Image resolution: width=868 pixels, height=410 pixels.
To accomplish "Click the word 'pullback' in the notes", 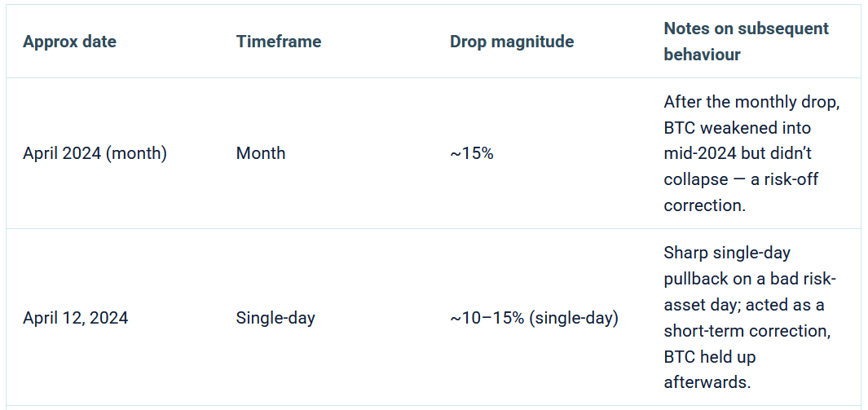I will pyautogui.click(x=695, y=279).
